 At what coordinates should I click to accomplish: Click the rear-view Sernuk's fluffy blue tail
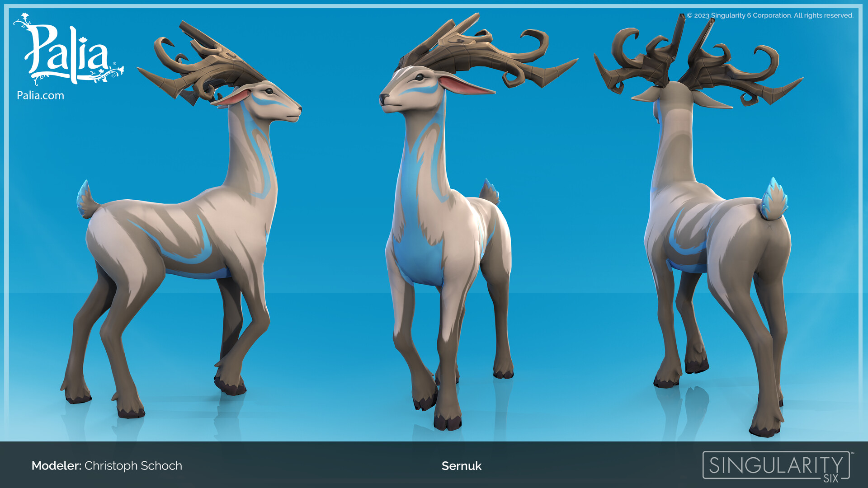[x=774, y=201]
